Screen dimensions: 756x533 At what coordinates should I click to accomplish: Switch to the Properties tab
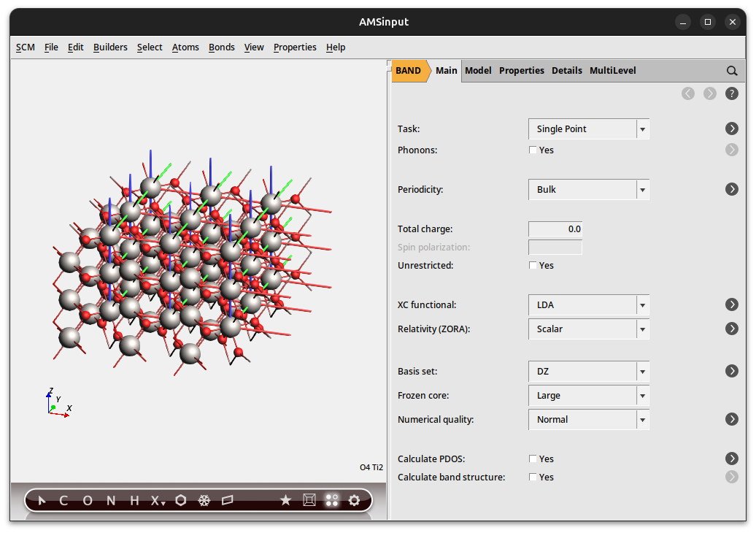coord(521,71)
